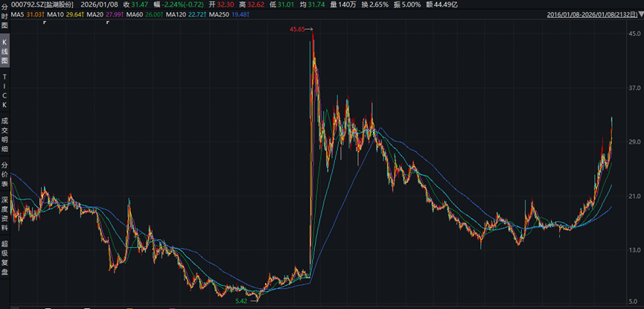This screenshot has height=309, width=644.
Task: Select the TICK sidebar tab
Action: tap(4, 91)
